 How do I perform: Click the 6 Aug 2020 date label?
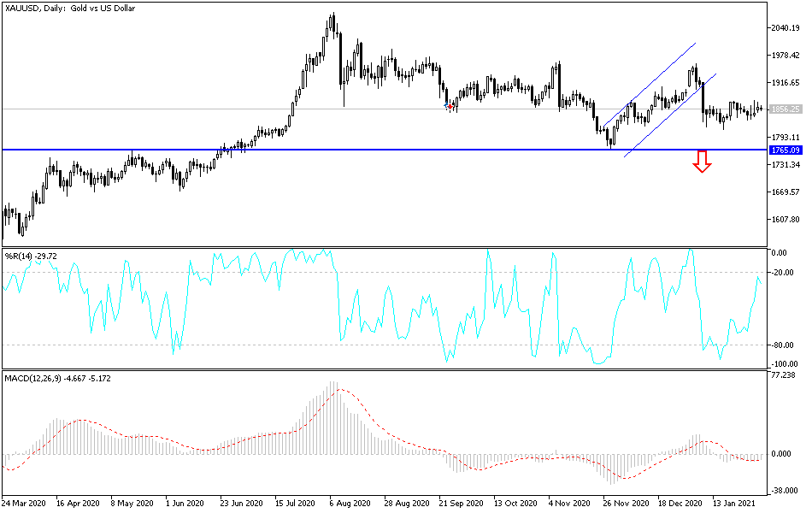point(350,504)
